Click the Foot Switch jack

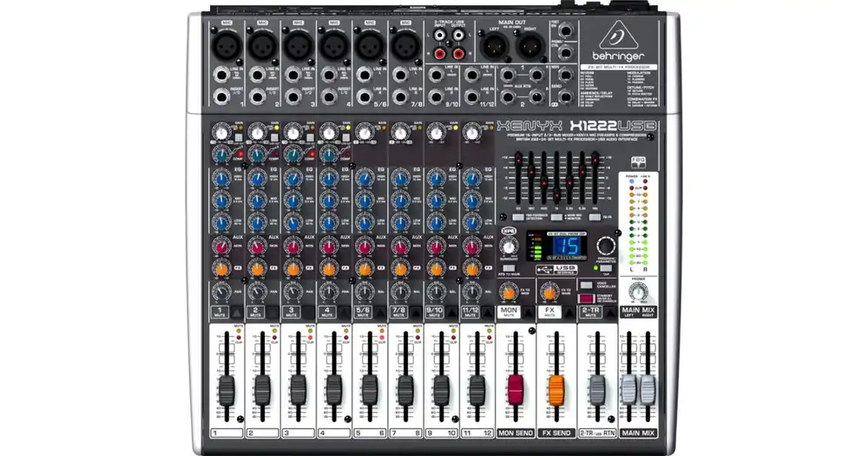pyautogui.click(x=565, y=30)
